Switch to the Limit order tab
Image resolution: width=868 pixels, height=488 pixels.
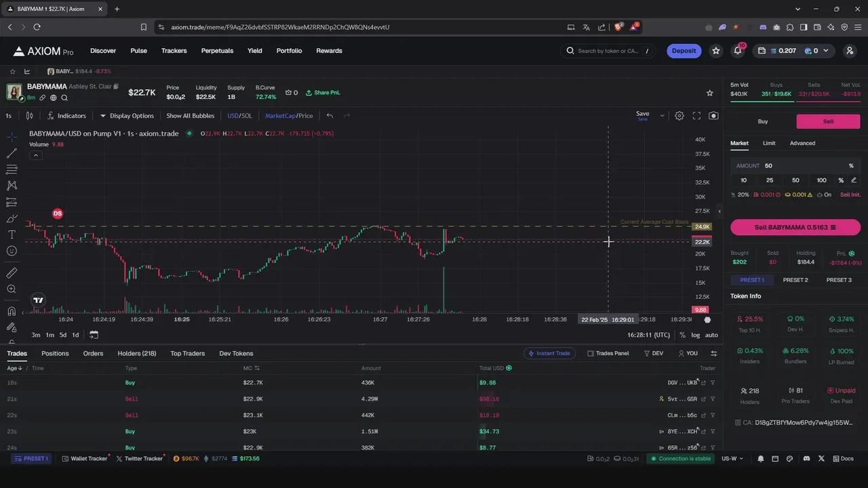769,143
